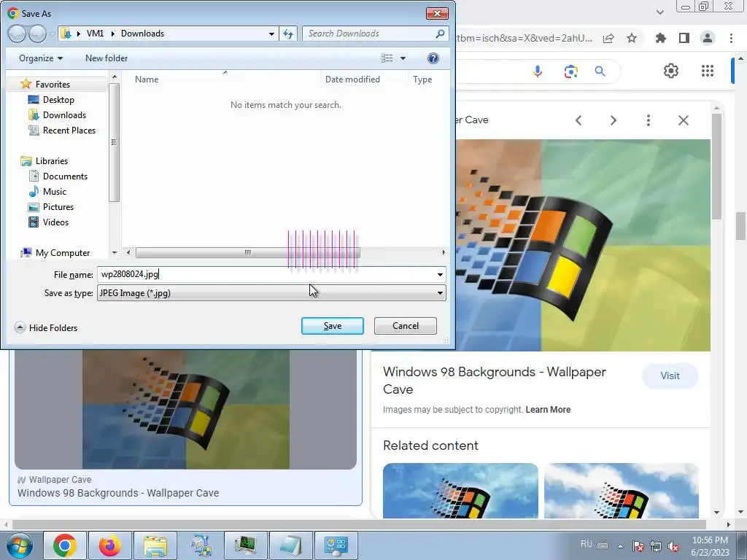747x560 pixels.
Task: Open Google quick settings gear icon
Action: click(x=671, y=71)
